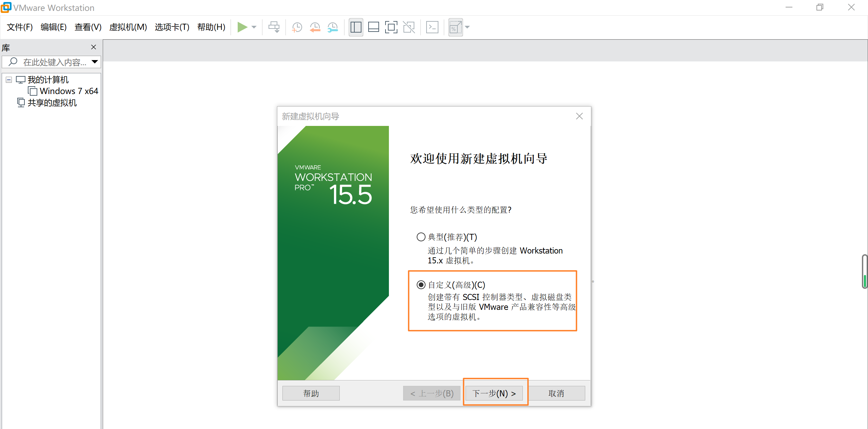
Task: Click the magnifier search icon in library
Action: point(13,62)
